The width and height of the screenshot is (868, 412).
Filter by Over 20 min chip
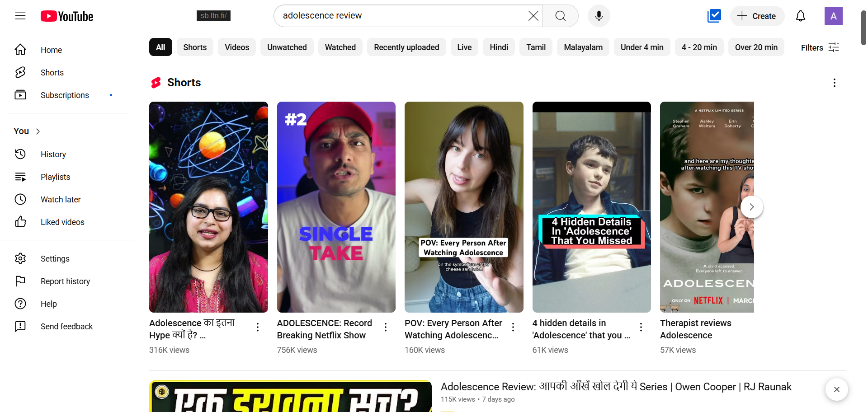pyautogui.click(x=756, y=47)
